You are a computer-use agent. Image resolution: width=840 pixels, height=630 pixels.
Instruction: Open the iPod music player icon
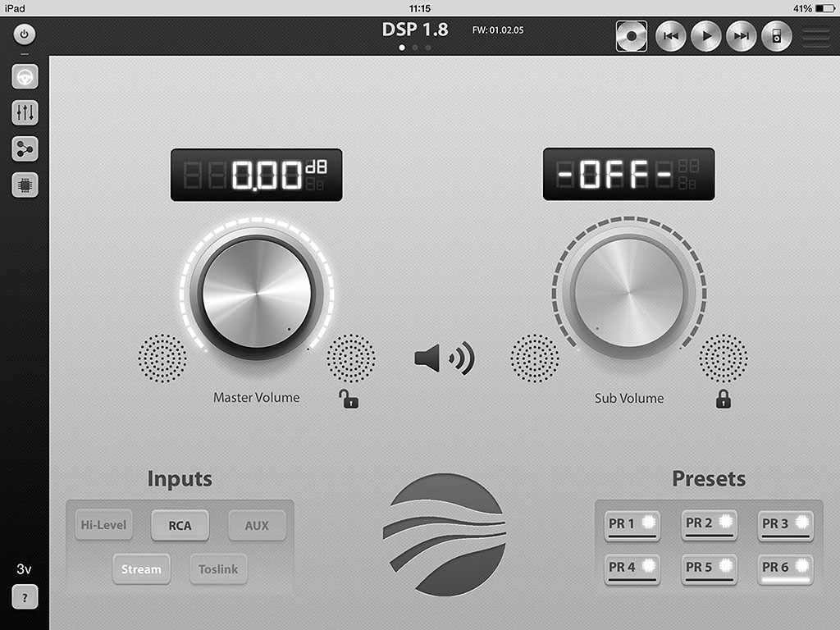tap(777, 36)
